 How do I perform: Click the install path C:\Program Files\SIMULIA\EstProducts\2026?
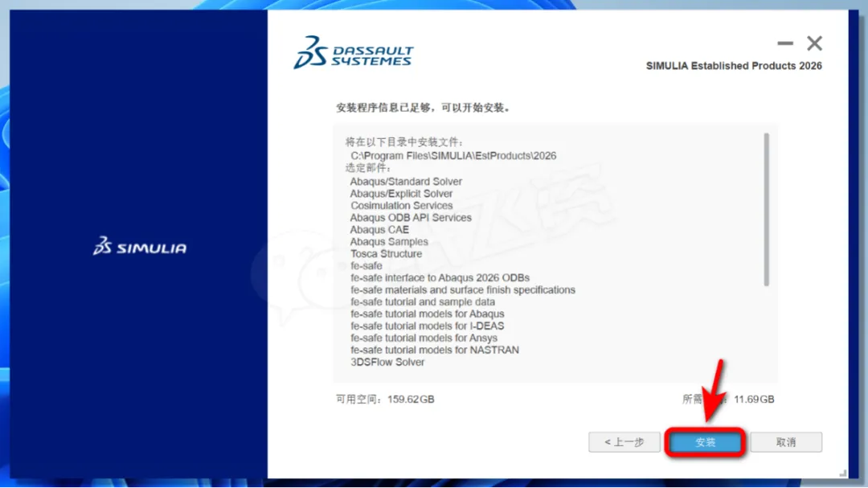453,156
